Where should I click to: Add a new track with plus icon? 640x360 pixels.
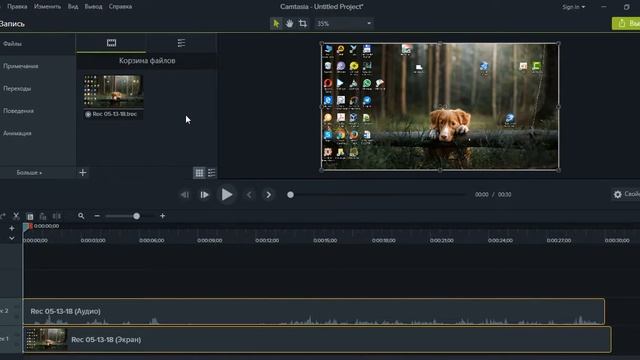(x=12, y=229)
